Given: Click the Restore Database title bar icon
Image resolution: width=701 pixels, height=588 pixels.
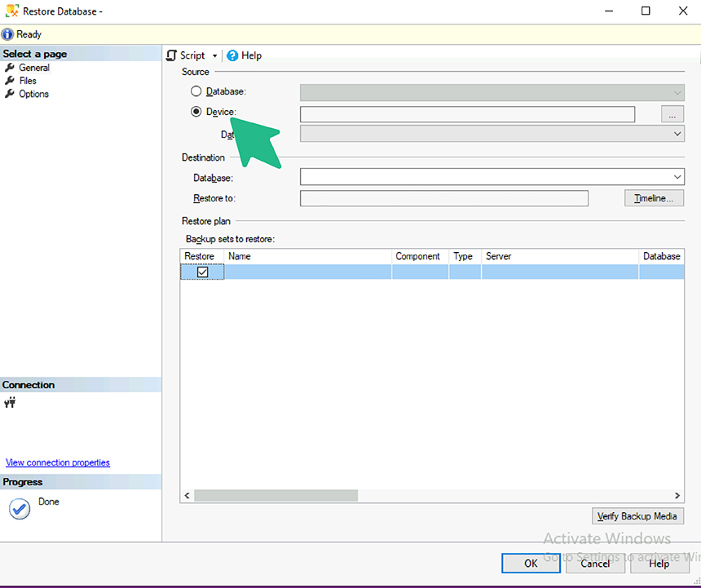Looking at the screenshot, I should (11, 11).
